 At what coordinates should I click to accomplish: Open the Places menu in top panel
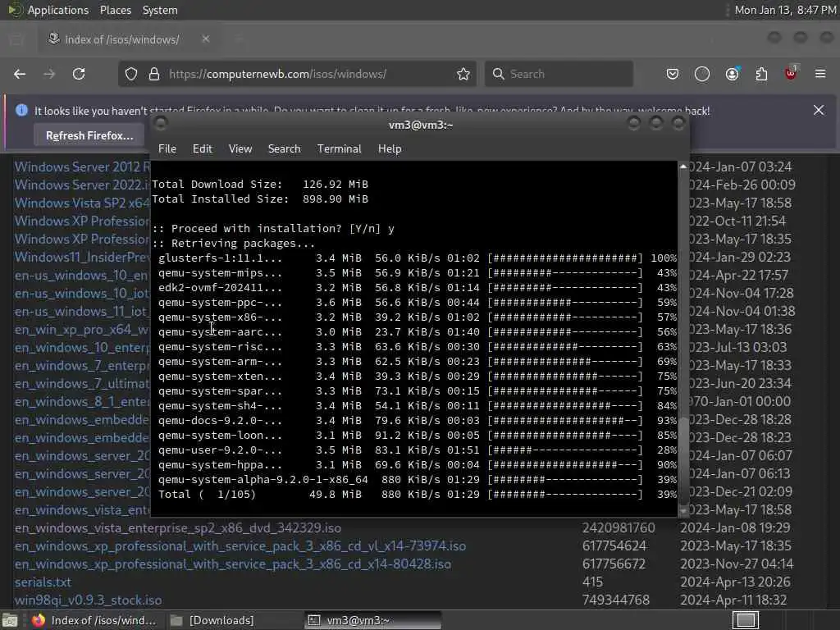click(116, 10)
